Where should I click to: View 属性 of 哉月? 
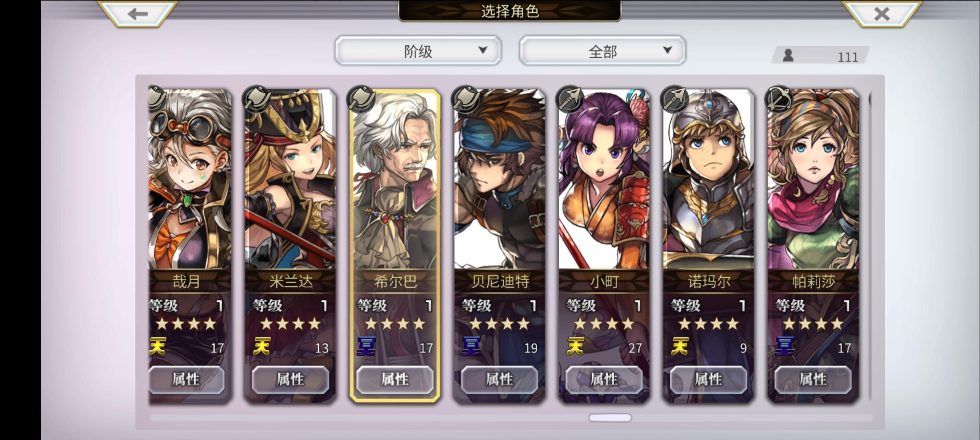186,380
